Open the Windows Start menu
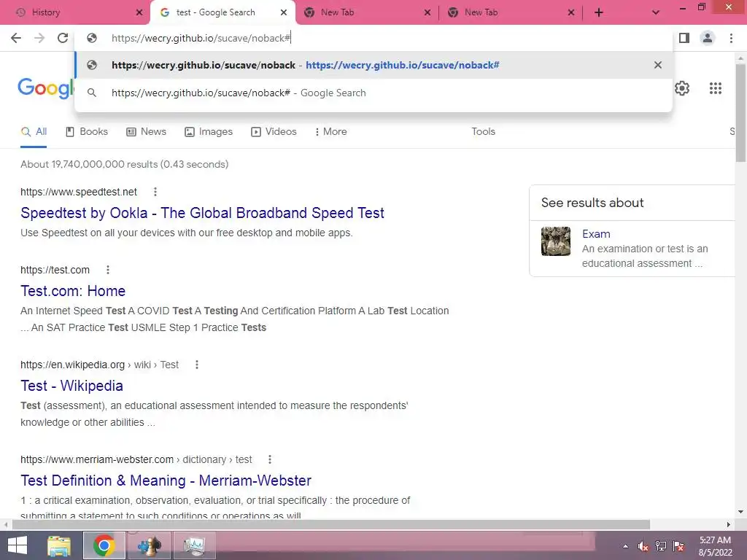 click(18, 545)
